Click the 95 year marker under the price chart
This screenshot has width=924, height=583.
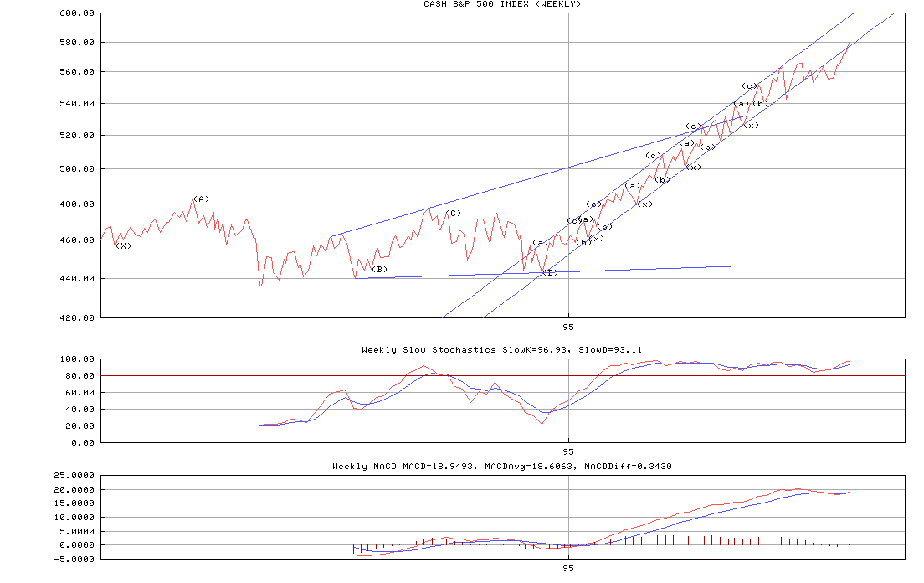tap(568, 327)
